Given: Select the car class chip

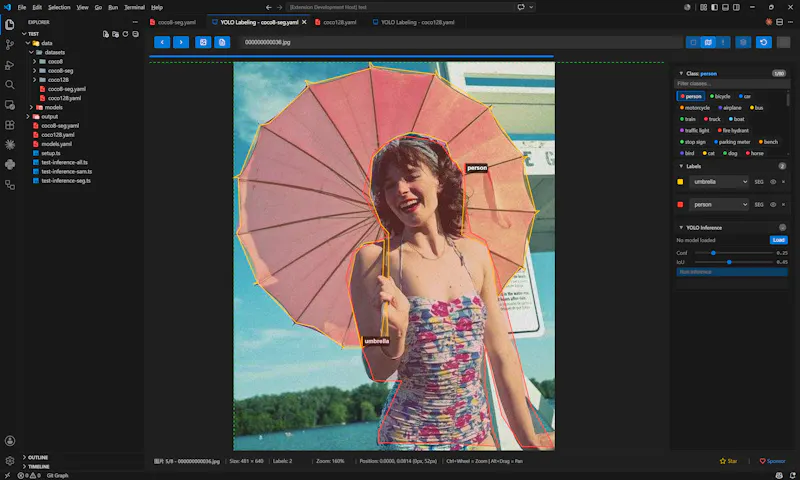Looking at the screenshot, I should (745, 96).
